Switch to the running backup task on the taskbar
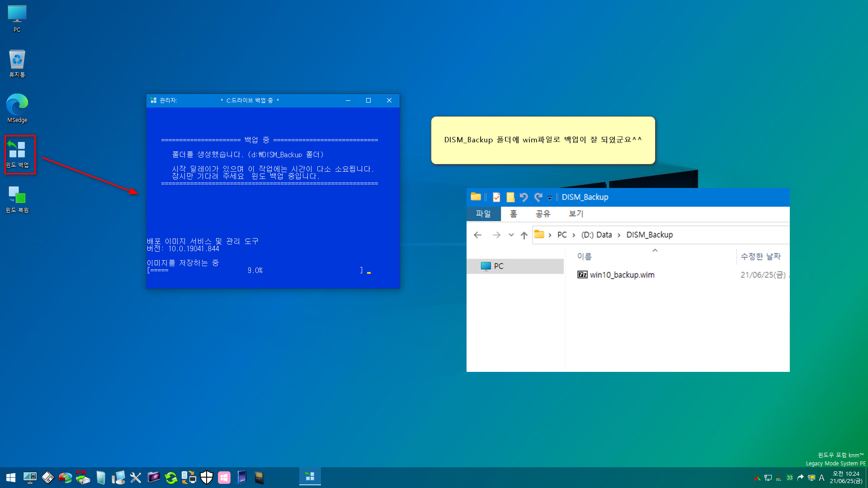This screenshot has width=868, height=488. 310,477
